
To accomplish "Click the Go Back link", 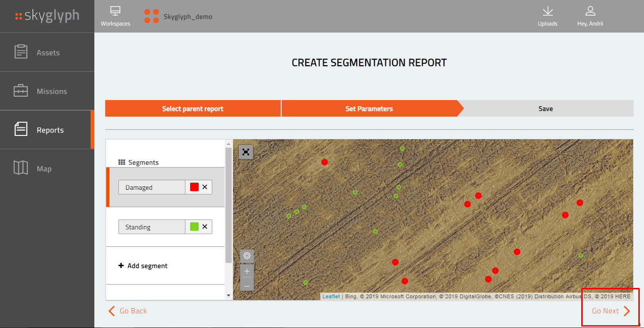I will [x=128, y=311].
